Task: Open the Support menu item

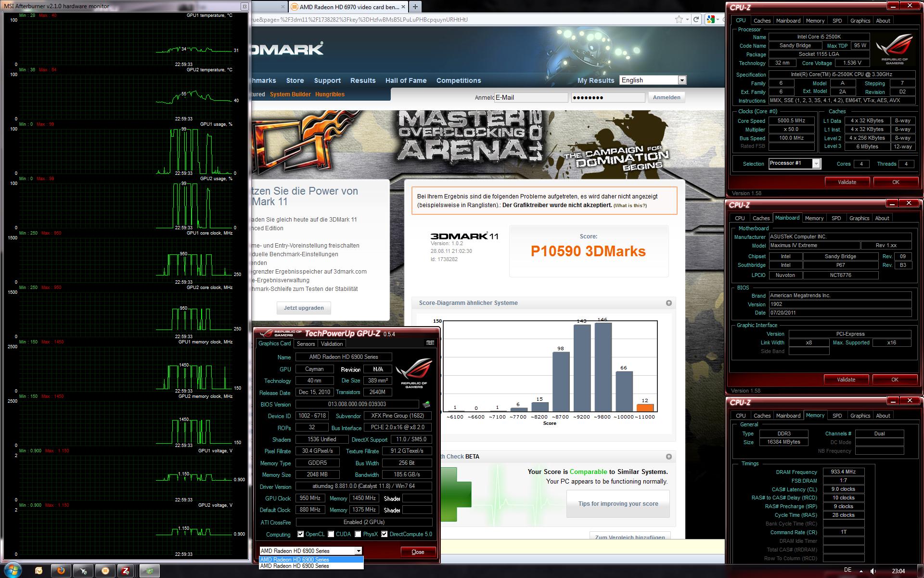Action: (x=327, y=80)
